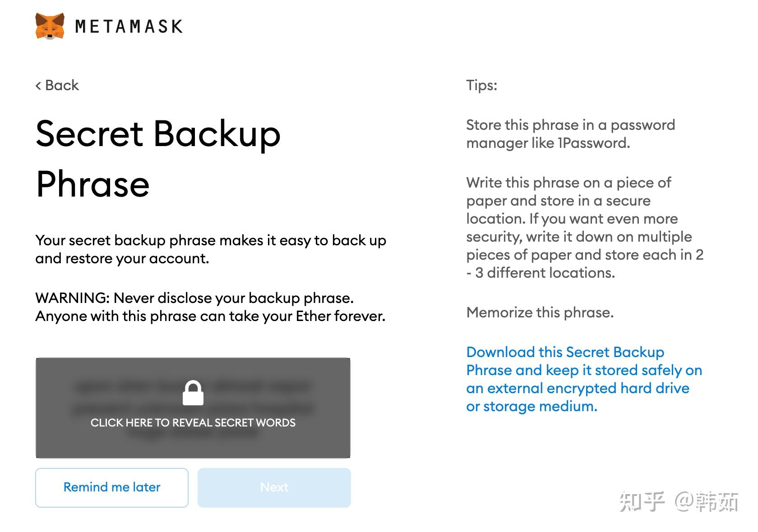Viewport: 758px width, 532px height.
Task: Click the MetaMask fox logo
Action: coord(50,26)
